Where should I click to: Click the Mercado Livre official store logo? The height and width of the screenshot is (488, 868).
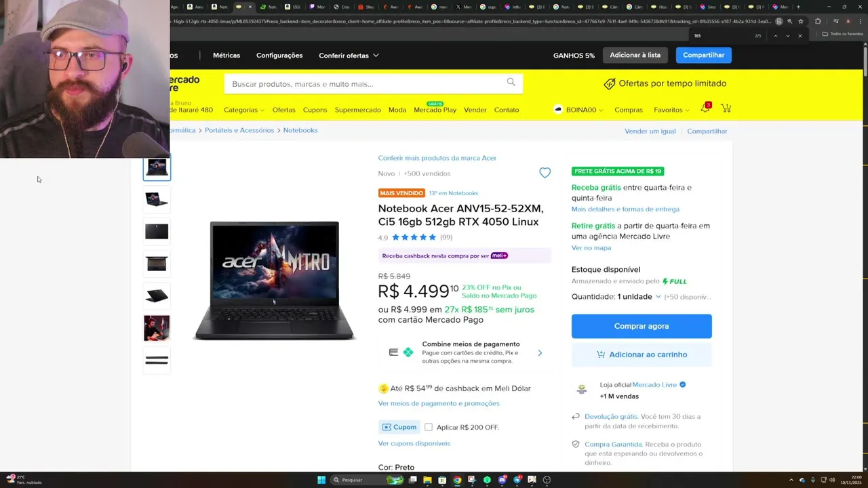point(582,390)
